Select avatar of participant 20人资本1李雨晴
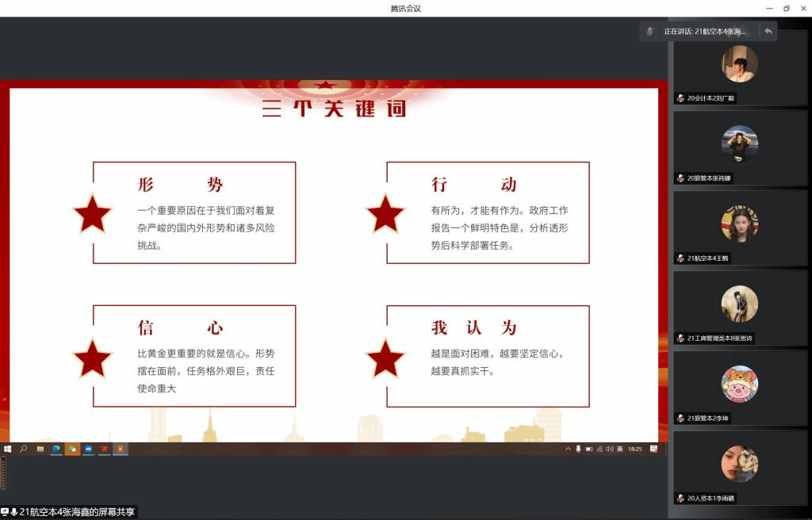This screenshot has height=520, width=812. tap(740, 464)
